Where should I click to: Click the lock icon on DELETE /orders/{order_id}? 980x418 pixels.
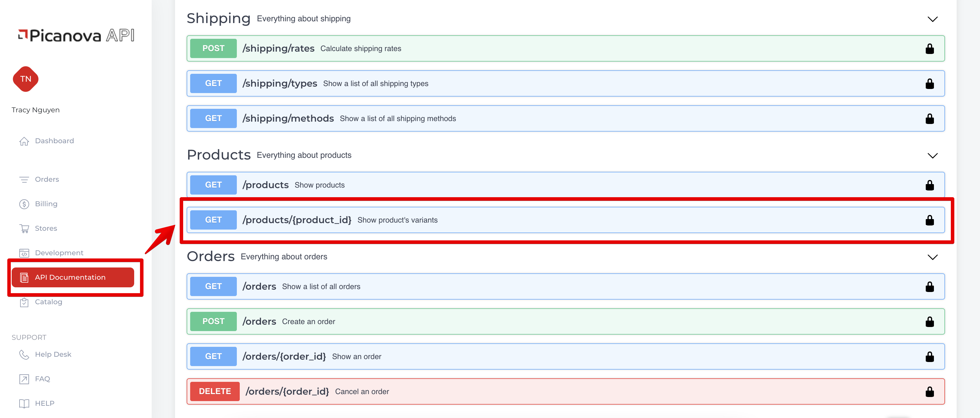(930, 392)
